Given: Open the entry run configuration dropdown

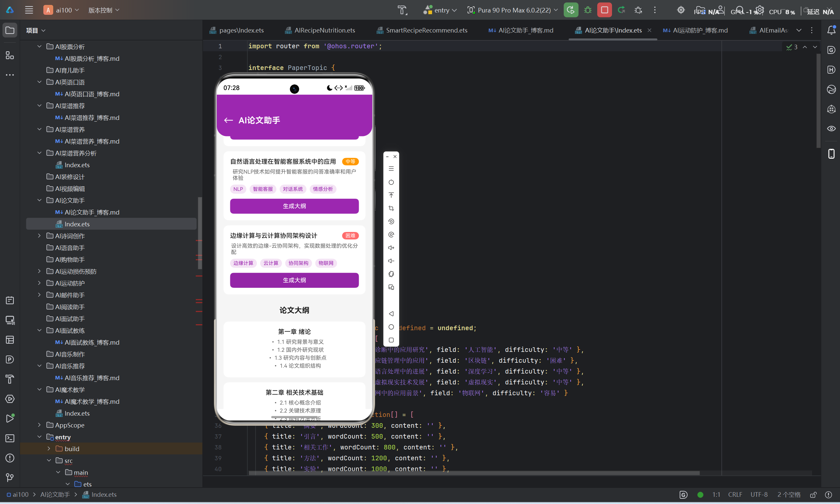Looking at the screenshot, I should coord(440,10).
